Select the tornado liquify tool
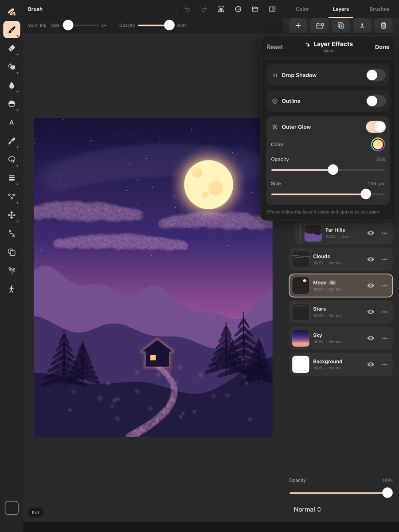Screen dimensions: 399x532 [x=12, y=270]
